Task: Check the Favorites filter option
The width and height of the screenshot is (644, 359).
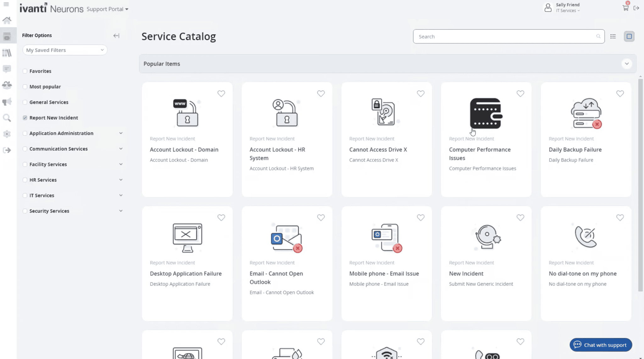Action: click(25, 71)
